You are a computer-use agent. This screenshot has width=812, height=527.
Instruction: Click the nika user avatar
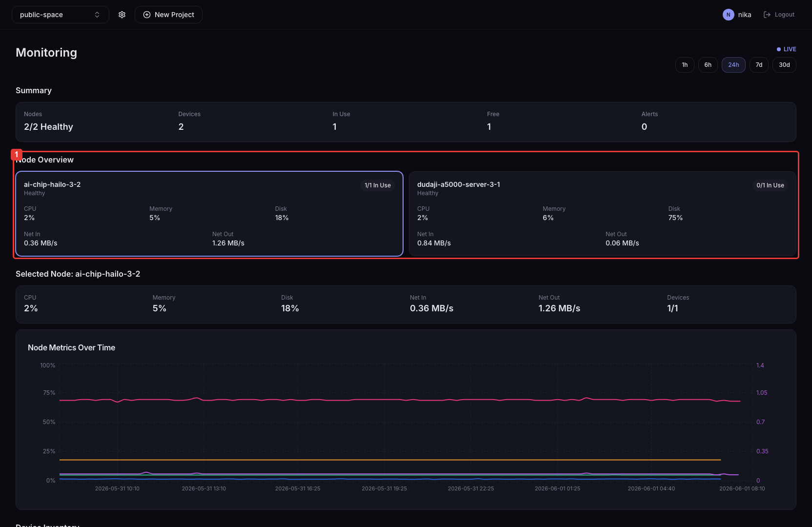tap(728, 15)
